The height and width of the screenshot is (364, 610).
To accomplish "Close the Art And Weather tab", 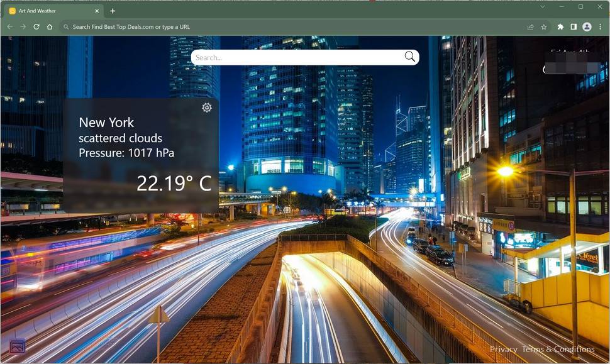I will tap(97, 11).
